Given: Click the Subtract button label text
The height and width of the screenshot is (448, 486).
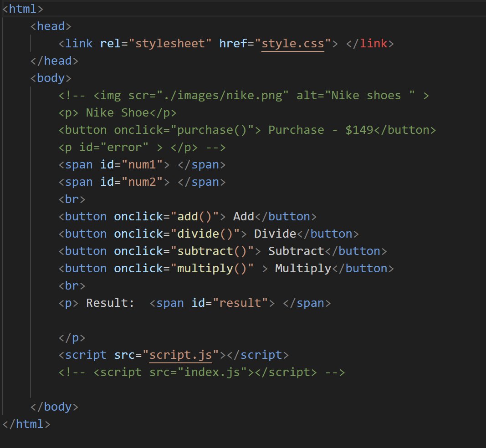Looking at the screenshot, I should (296, 251).
